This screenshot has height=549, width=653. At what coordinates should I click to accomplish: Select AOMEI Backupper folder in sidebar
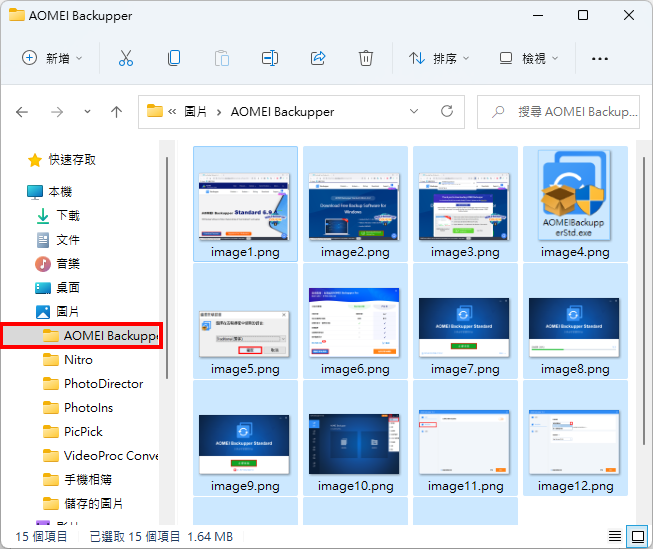[82, 335]
